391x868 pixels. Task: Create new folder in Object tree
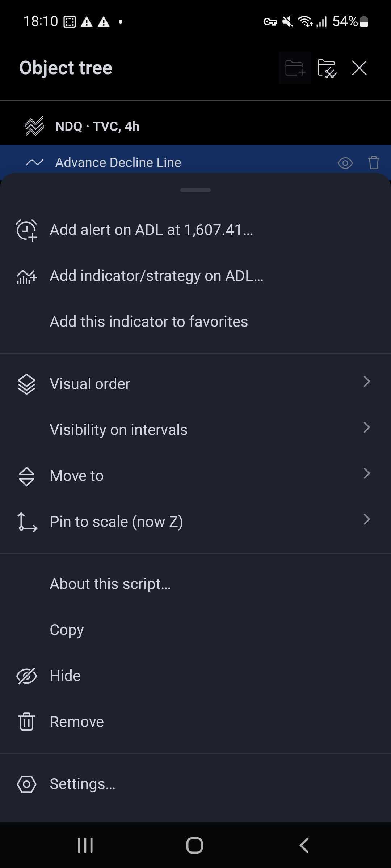tap(295, 68)
